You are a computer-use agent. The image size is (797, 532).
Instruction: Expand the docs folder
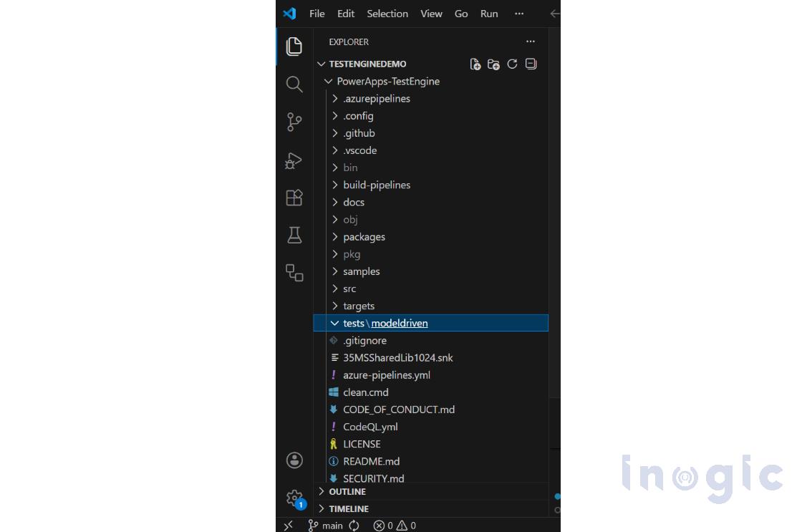point(354,202)
